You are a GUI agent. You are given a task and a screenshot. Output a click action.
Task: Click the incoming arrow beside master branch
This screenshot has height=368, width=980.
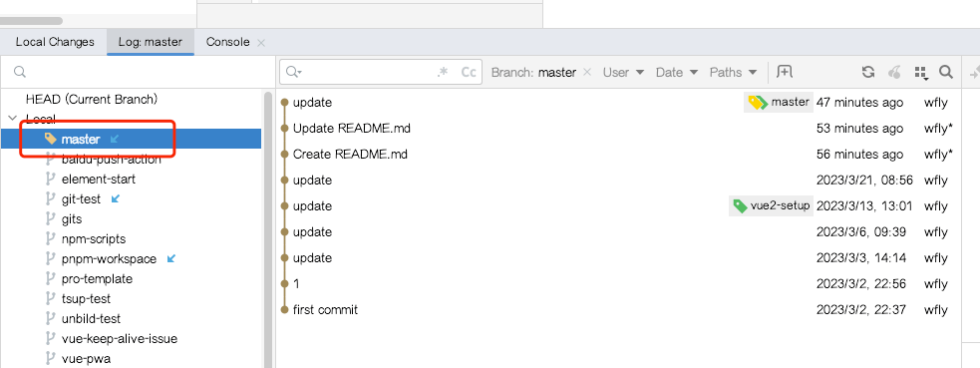click(x=114, y=139)
